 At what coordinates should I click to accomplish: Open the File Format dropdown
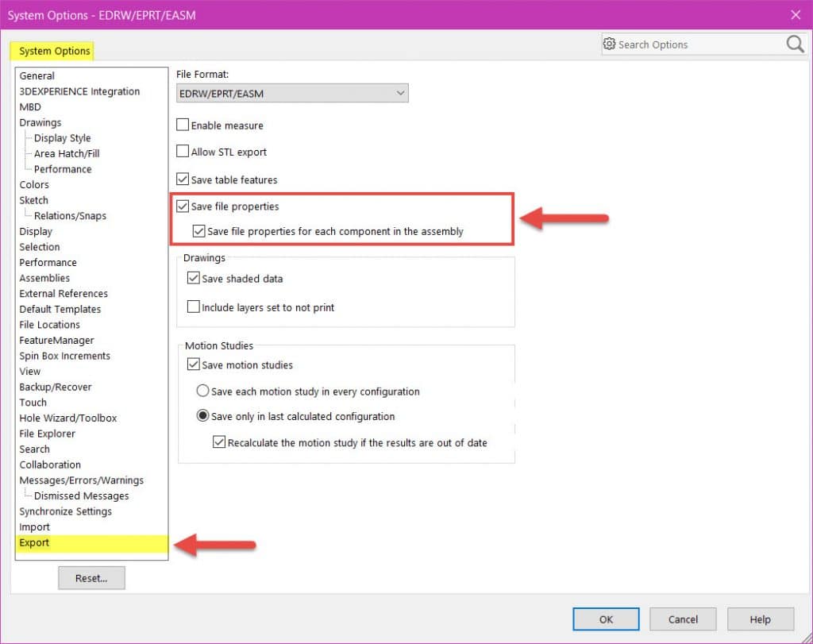tap(292, 94)
